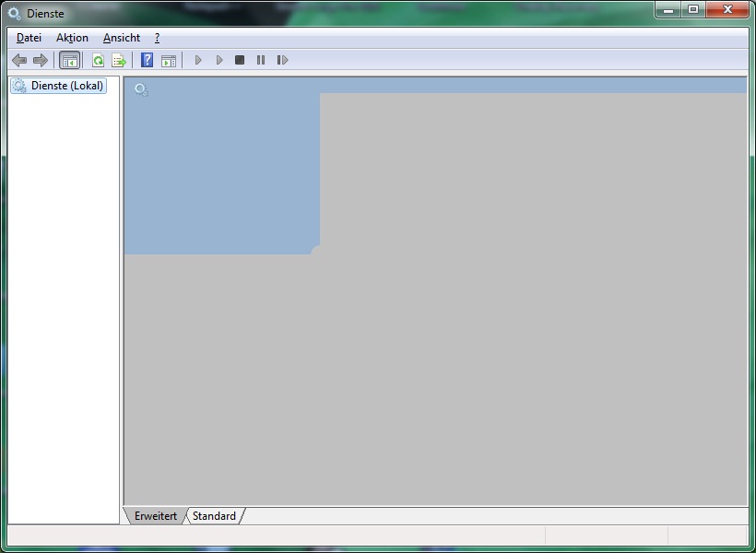
Task: Click the Pause service icon
Action: [261, 60]
